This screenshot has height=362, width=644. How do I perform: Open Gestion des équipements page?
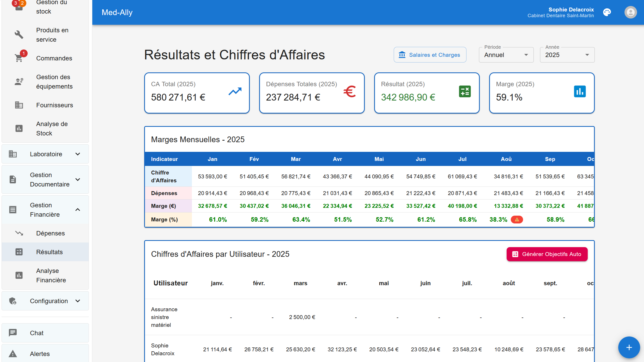click(x=45, y=82)
